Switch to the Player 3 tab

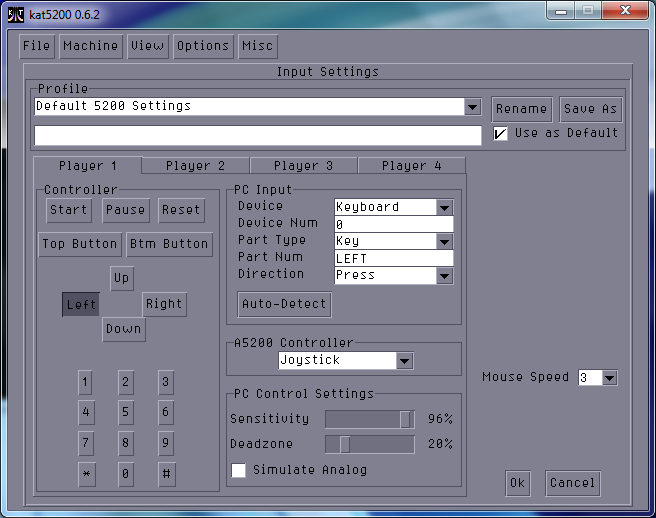click(x=303, y=166)
